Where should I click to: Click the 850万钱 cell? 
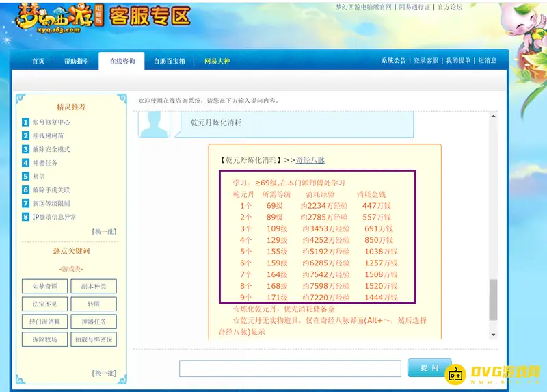[x=379, y=241]
